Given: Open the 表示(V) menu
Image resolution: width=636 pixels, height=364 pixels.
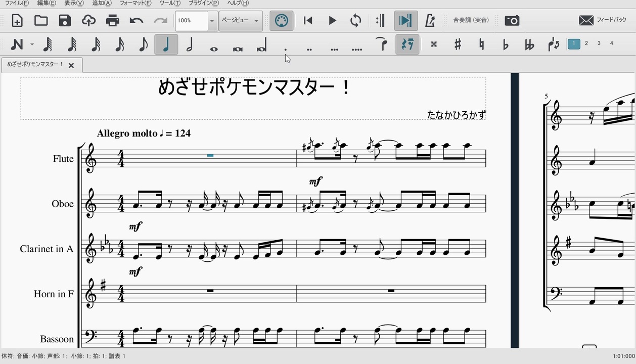Looking at the screenshot, I should [74, 3].
